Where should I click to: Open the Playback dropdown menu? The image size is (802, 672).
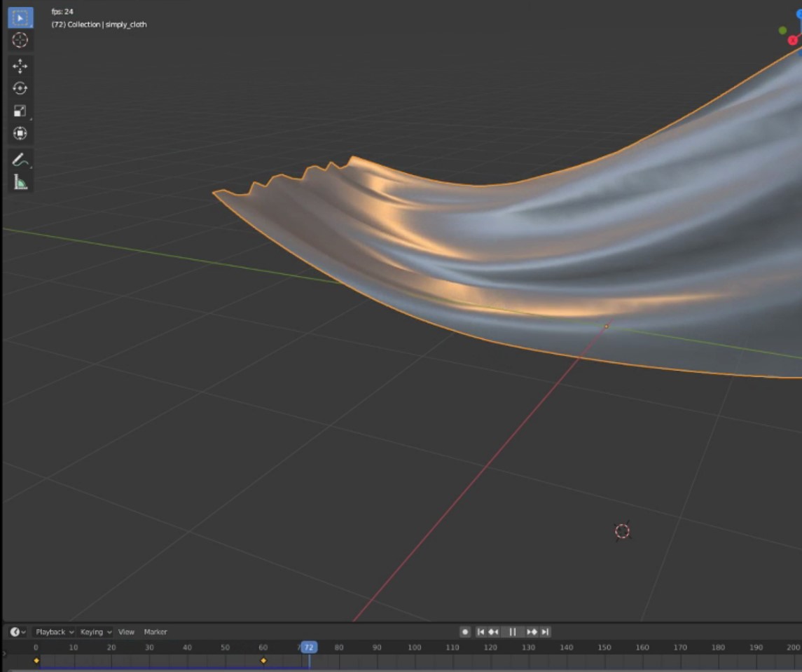[x=54, y=631]
